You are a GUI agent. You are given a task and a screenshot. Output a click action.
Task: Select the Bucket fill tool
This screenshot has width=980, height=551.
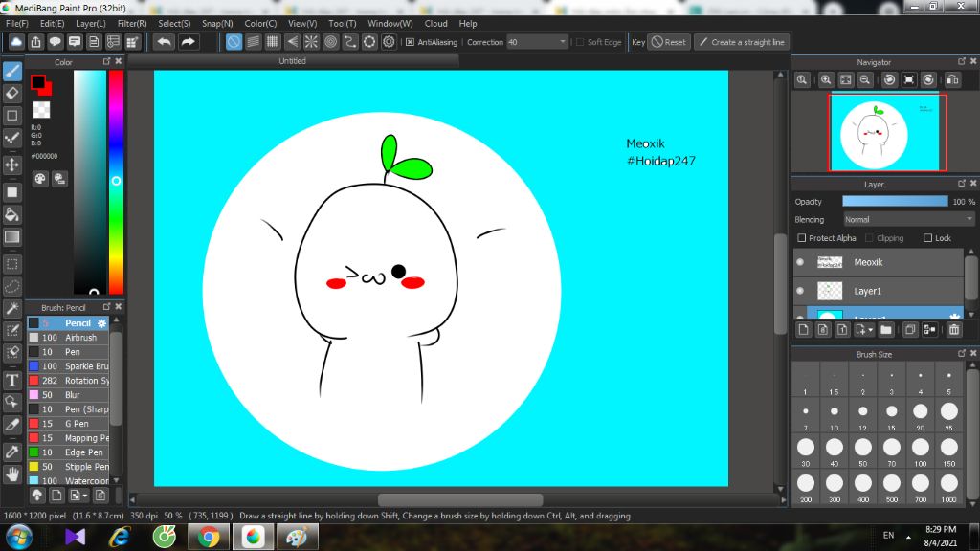coord(12,214)
